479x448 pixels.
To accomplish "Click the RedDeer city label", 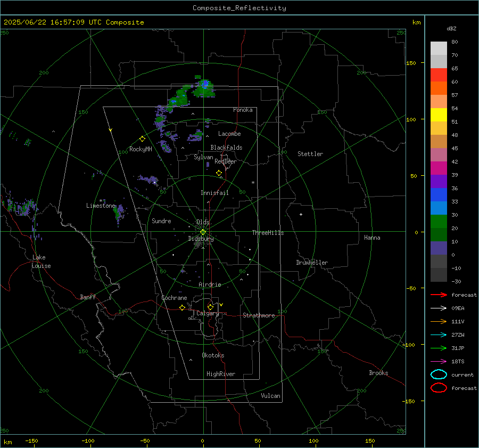I will tap(226, 161).
